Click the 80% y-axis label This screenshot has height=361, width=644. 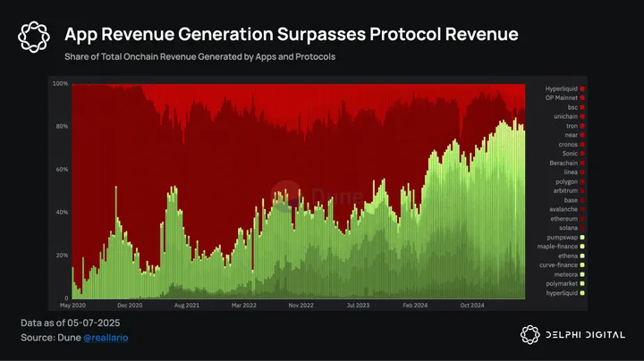62,126
